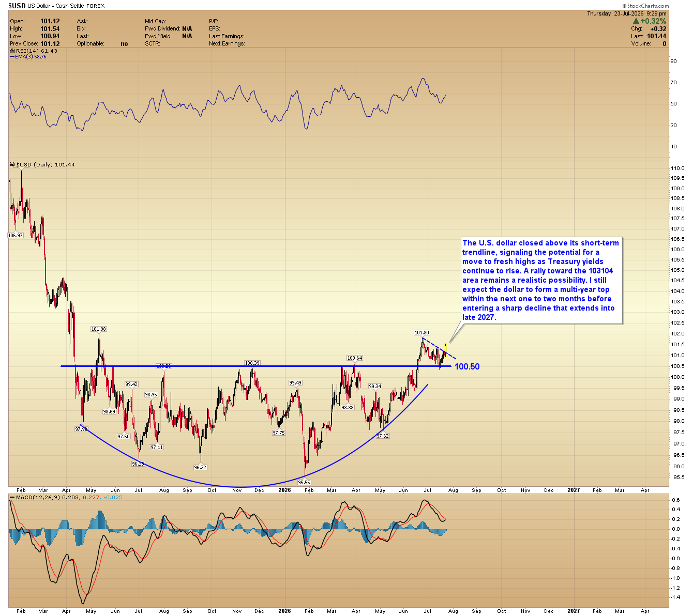Click the 'Volume: 0' readout
Screen dimensions: 693x616
coord(649,43)
